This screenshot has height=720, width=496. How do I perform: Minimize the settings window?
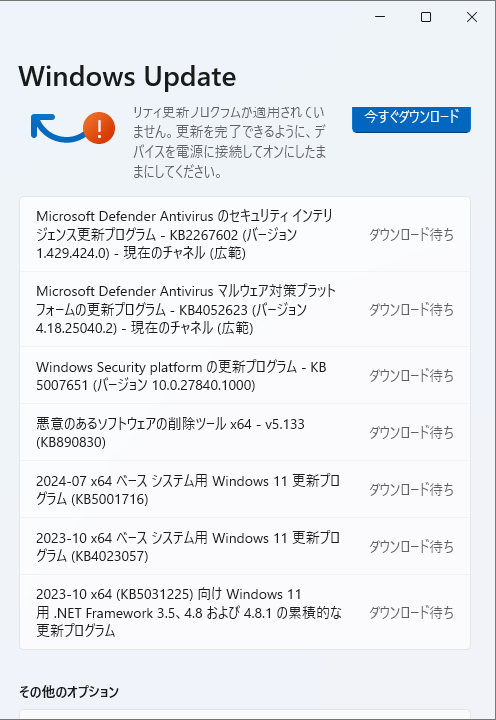[x=380, y=17]
